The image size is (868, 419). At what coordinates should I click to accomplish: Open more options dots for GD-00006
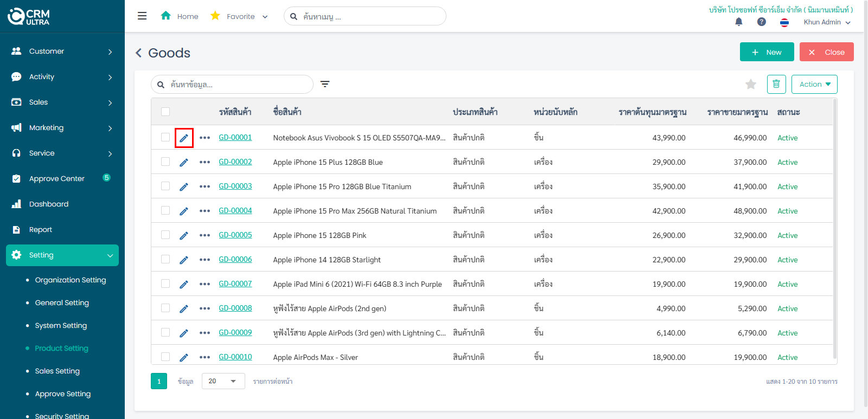(205, 260)
